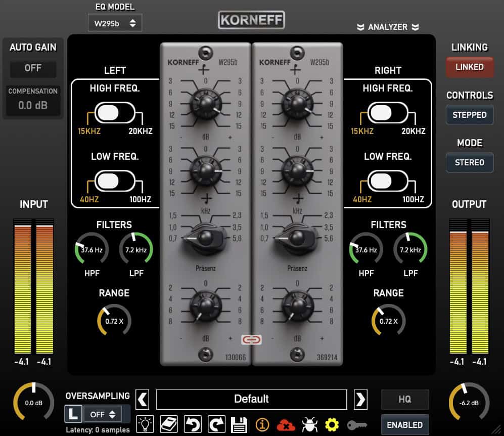
Task: Adjust the output gain -6.2 dB knob
Action: [x=469, y=402]
